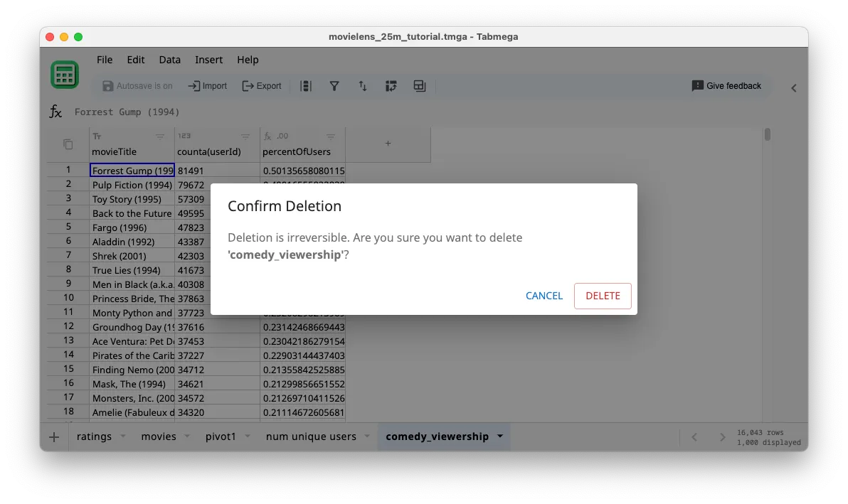
Task: Open the Pivot tool from the toolbar
Action: [391, 85]
